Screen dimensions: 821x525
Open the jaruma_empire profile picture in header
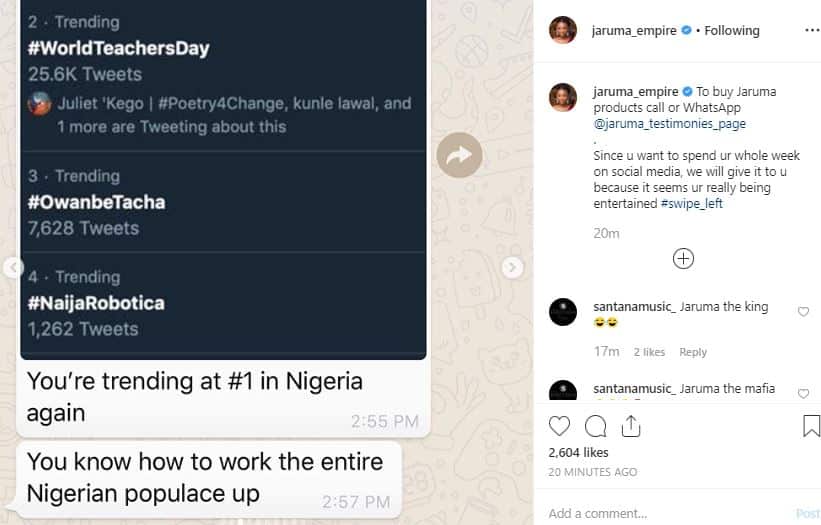[x=563, y=30]
